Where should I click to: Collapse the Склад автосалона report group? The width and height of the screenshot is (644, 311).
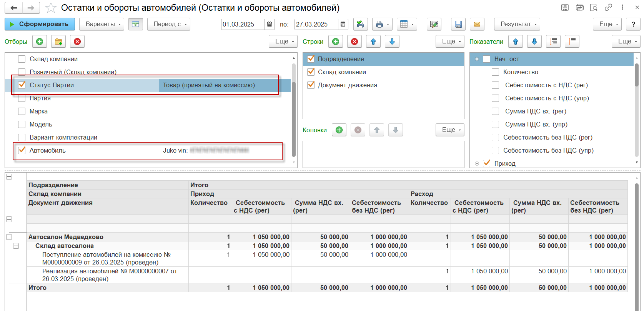point(16,246)
